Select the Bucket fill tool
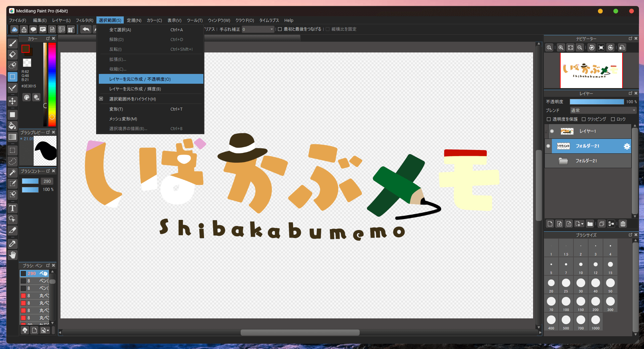Viewport: 644px width, 349px height. tap(12, 126)
